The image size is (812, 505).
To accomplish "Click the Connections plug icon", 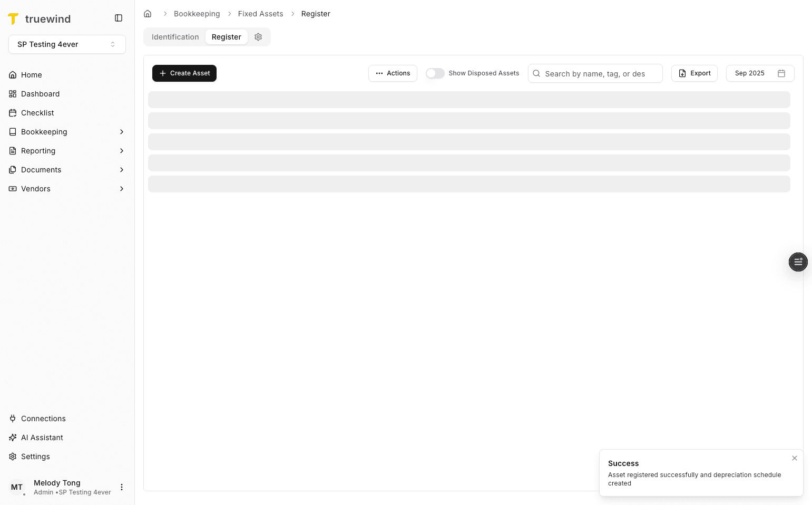I will click(12, 418).
